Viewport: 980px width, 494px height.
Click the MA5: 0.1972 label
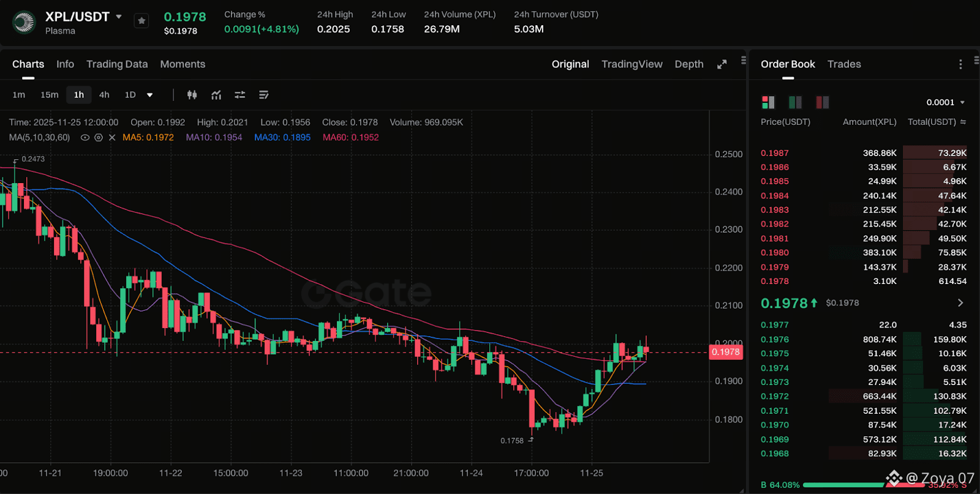(x=148, y=138)
